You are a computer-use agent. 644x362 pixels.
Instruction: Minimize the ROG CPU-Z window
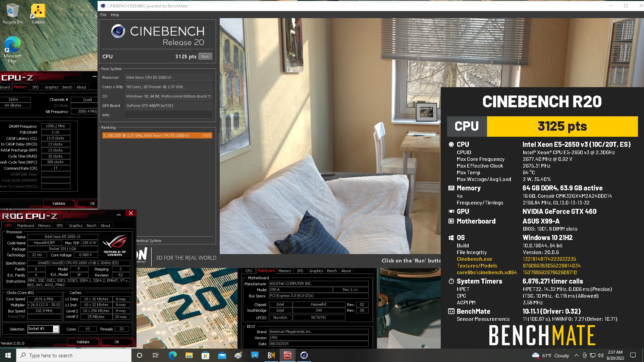tap(119, 214)
